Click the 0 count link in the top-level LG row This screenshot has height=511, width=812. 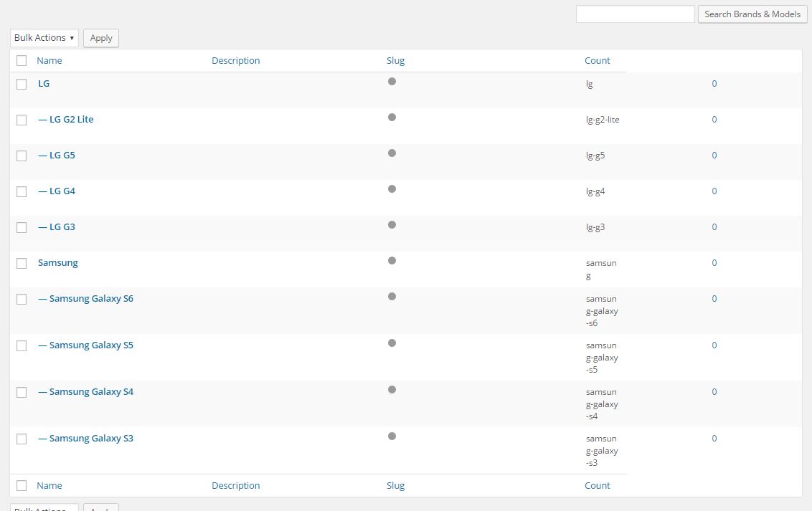click(x=714, y=83)
